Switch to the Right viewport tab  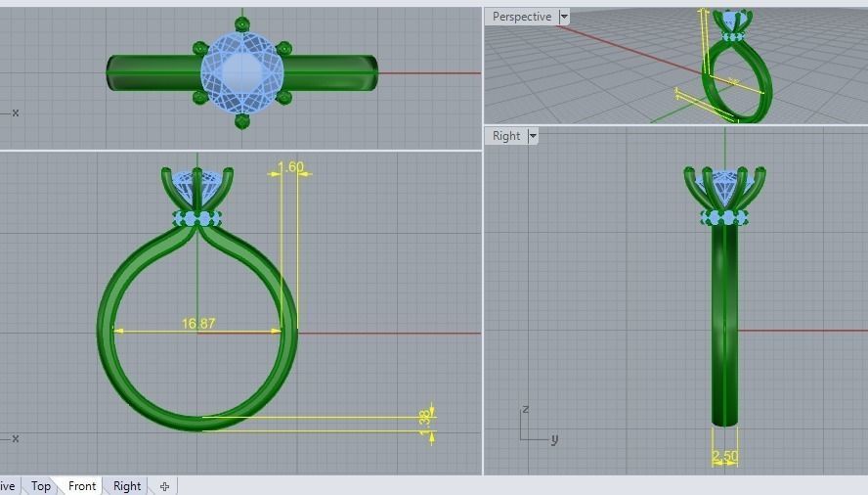tap(127, 486)
